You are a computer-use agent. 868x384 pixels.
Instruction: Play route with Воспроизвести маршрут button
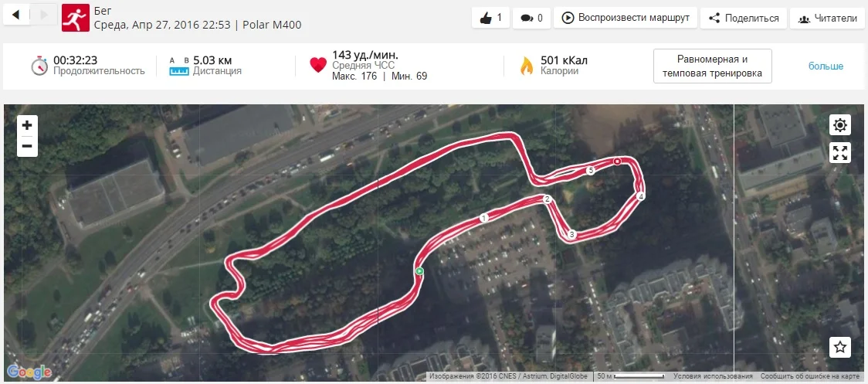[x=626, y=18]
